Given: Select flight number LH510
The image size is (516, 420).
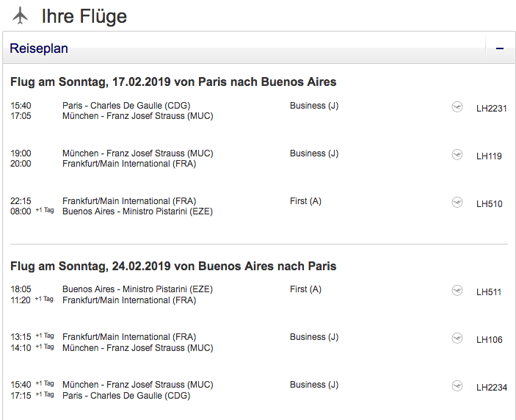Looking at the screenshot, I should (x=489, y=204).
